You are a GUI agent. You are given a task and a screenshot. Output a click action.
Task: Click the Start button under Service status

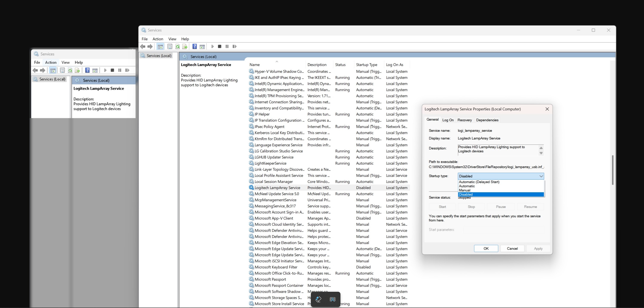442,207
